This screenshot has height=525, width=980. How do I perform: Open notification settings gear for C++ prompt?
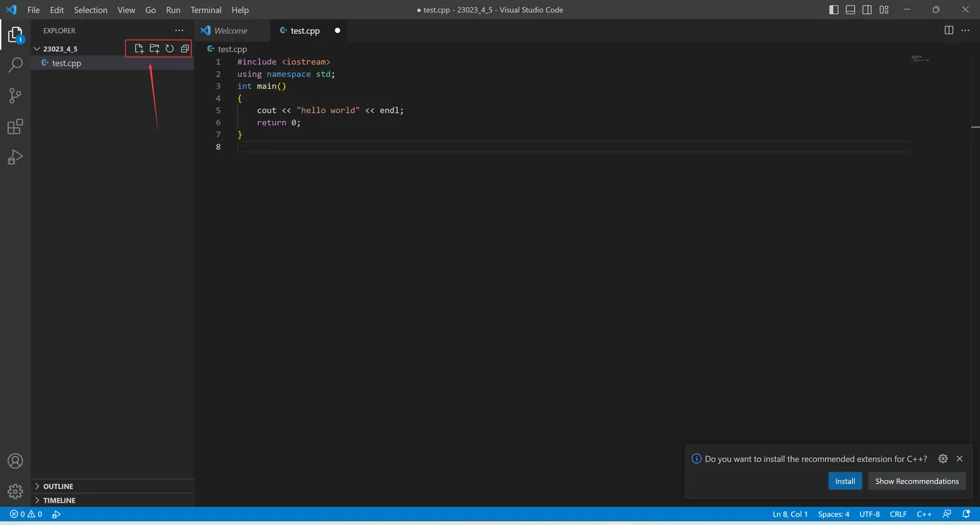(x=943, y=458)
